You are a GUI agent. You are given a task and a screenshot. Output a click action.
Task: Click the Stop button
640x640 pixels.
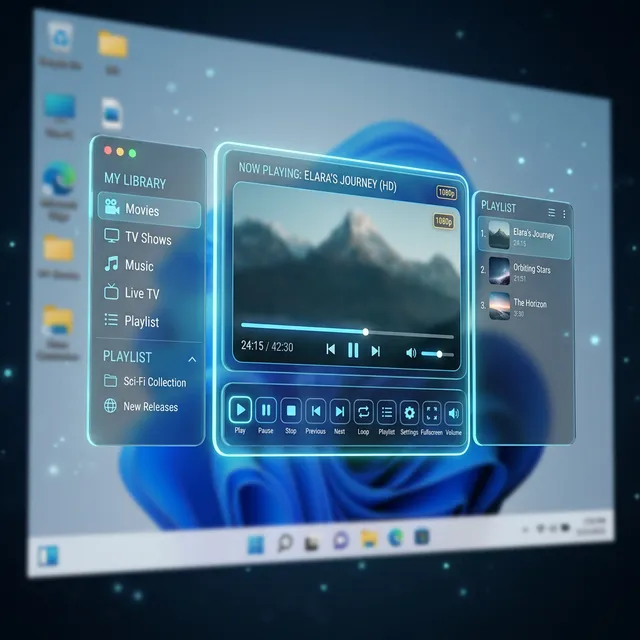click(291, 411)
